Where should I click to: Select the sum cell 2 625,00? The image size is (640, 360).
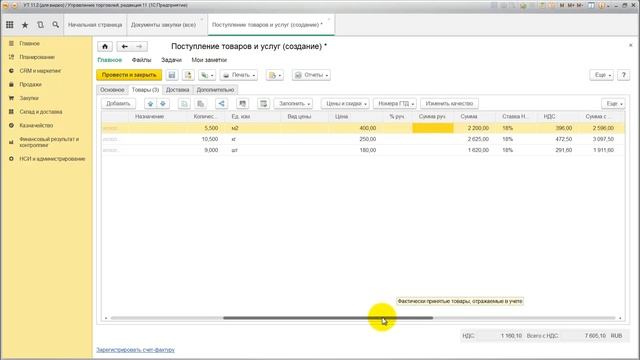tap(473, 139)
